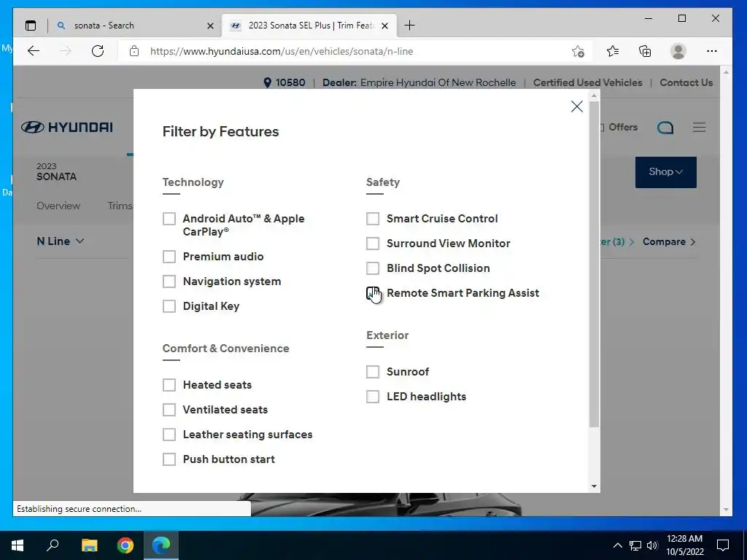Tick the LED headlights checkbox
Screen dimensions: 747x560
[x=373, y=396]
